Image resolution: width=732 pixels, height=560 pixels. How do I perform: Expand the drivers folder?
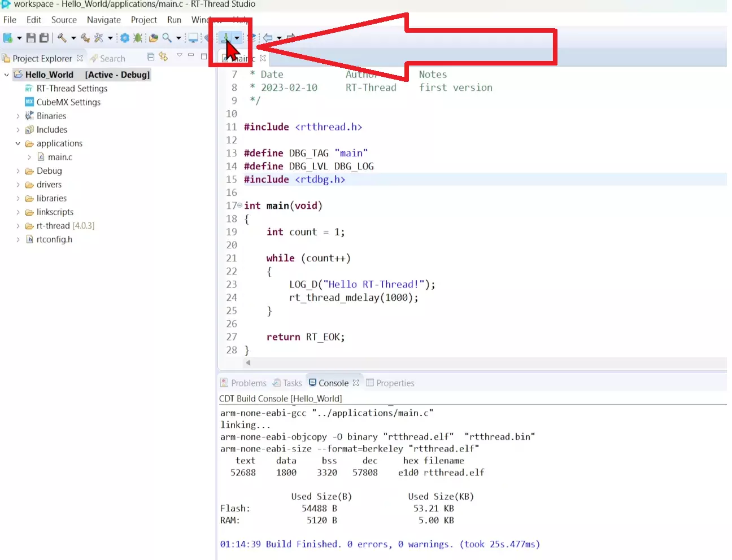[x=18, y=185]
